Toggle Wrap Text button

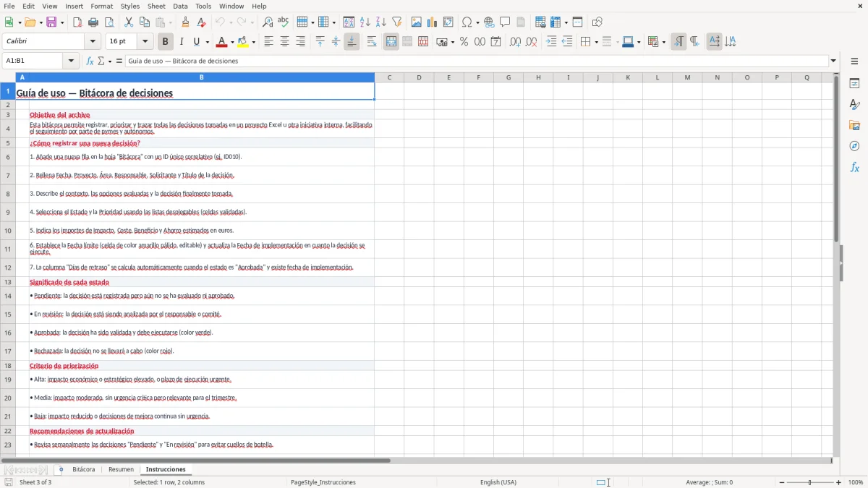(372, 42)
